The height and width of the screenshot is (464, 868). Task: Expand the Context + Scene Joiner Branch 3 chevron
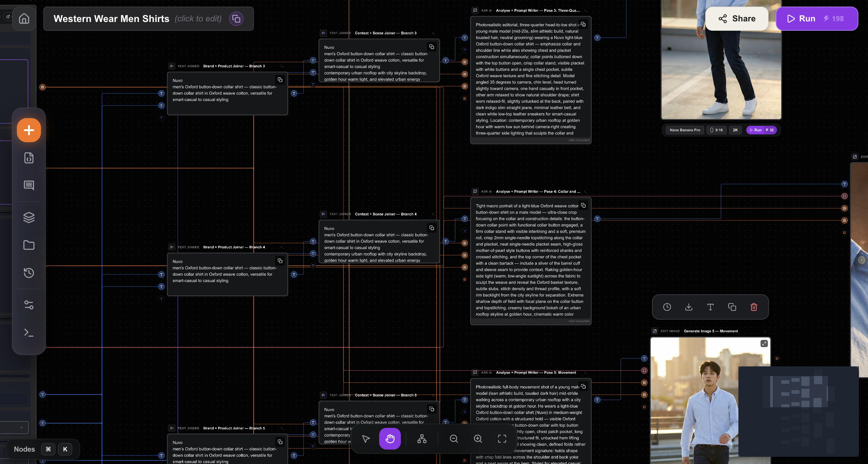coord(434,33)
